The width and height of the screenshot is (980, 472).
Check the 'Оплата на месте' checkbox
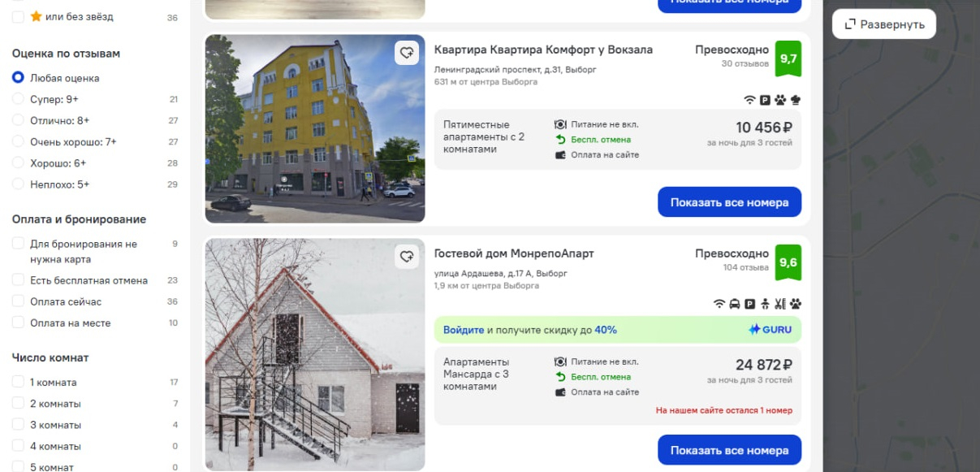point(18,323)
